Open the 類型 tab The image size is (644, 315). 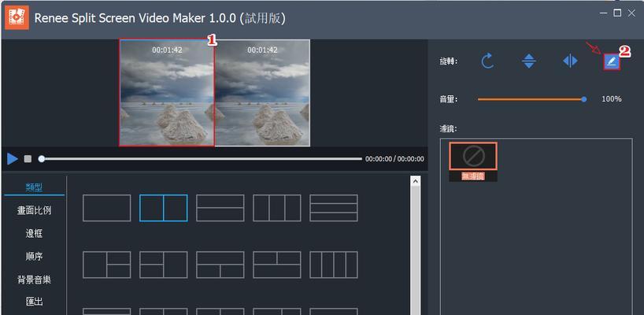pos(34,187)
